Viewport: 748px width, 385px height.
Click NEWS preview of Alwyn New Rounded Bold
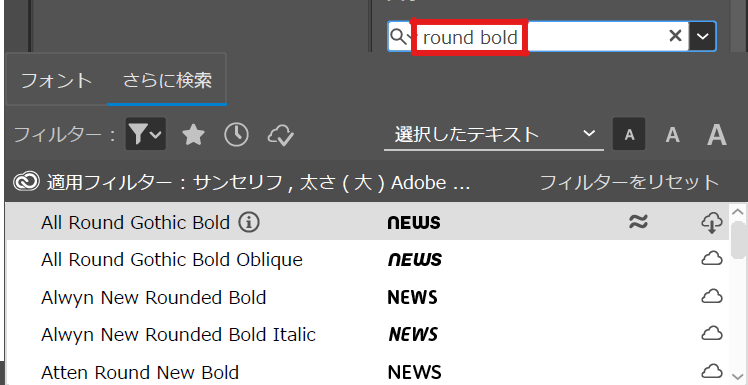[x=413, y=298]
